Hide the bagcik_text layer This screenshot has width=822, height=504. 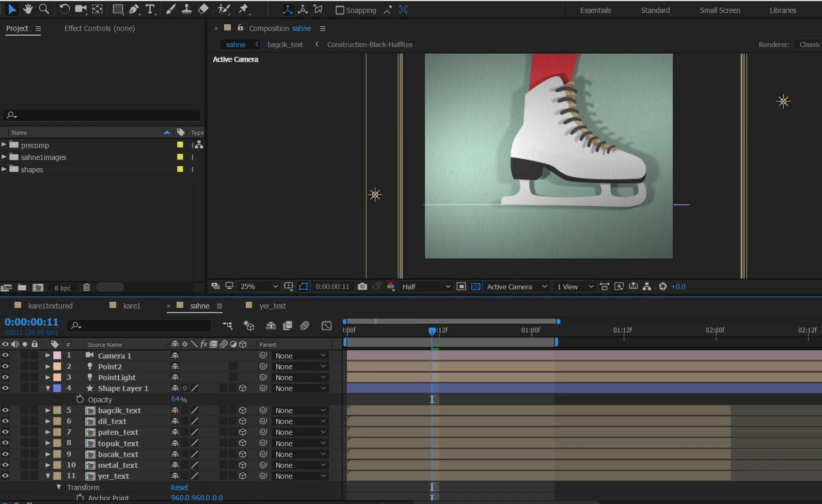[5, 411]
